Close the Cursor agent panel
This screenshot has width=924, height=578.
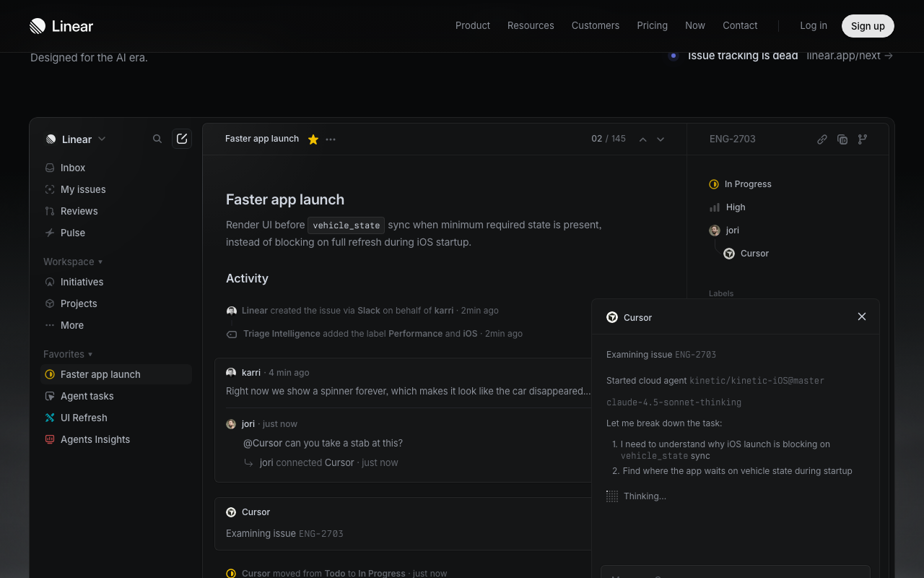862,316
